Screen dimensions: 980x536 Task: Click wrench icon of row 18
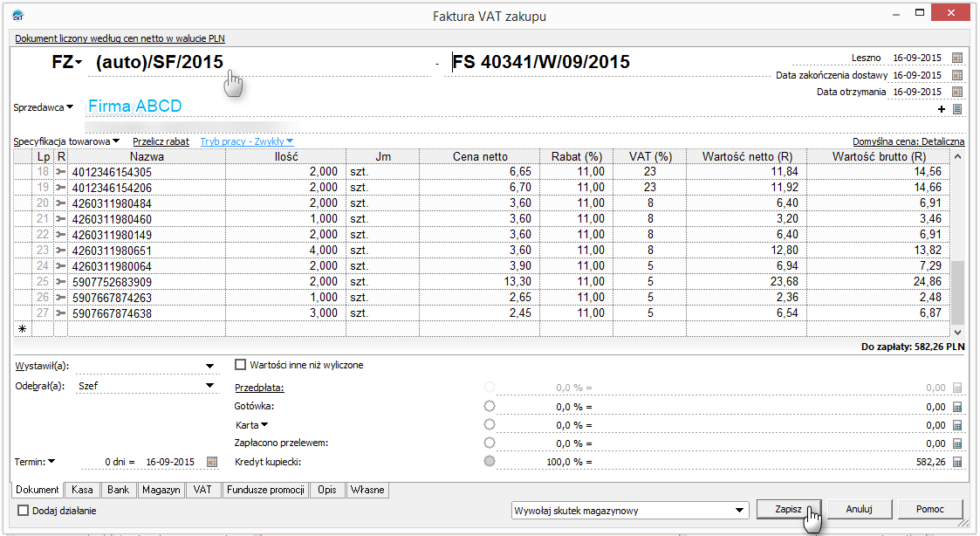[60, 171]
